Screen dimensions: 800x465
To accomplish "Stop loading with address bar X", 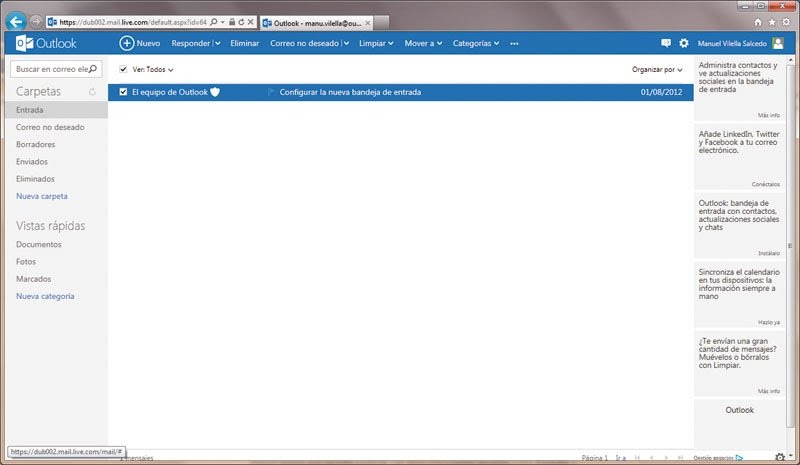I will [x=251, y=22].
